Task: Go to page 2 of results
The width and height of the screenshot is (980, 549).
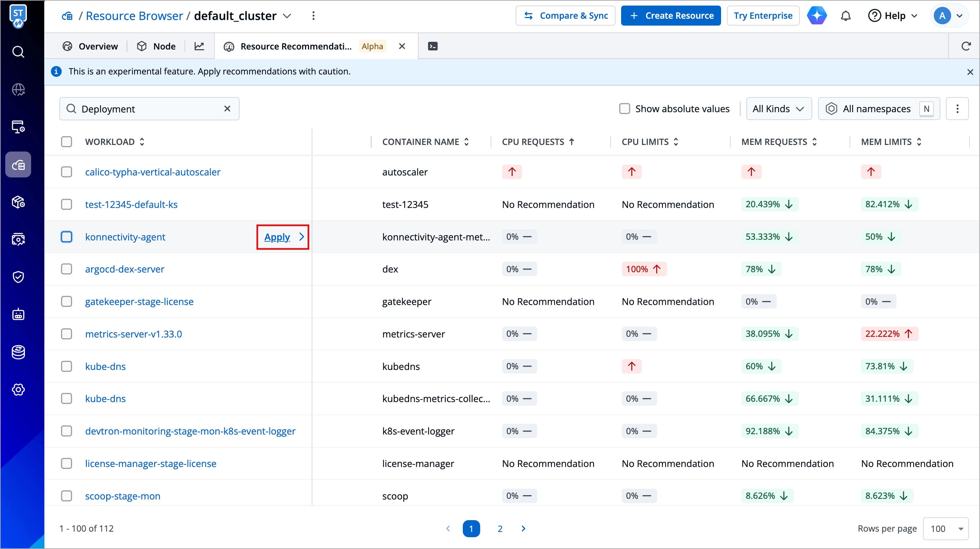Action: [500, 528]
